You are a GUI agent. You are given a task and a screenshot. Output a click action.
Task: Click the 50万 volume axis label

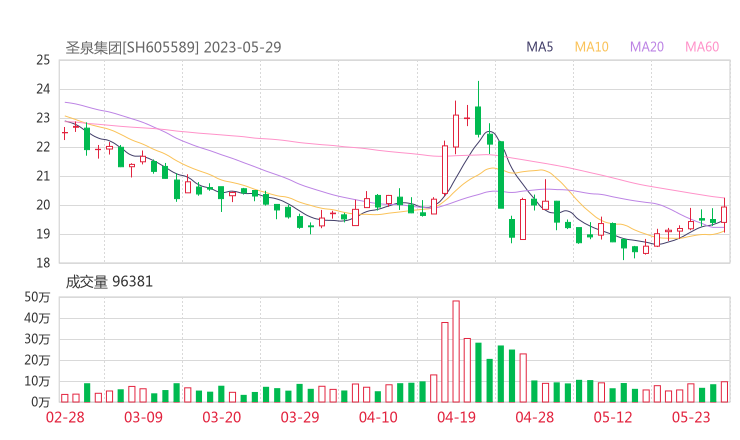click(37, 297)
